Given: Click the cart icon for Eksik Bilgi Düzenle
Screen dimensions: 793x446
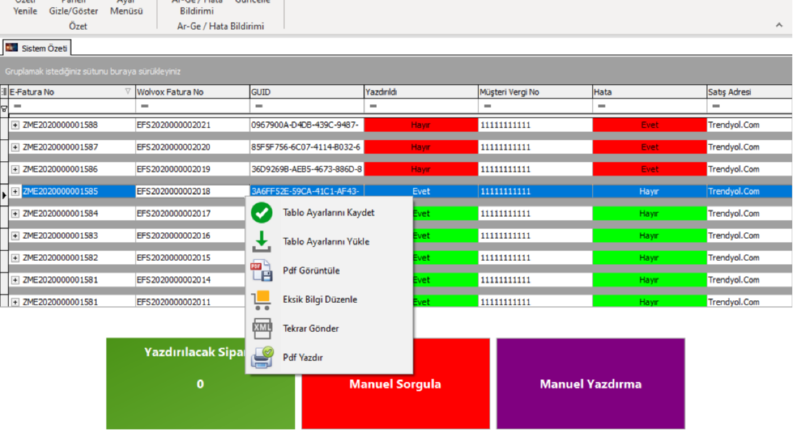Looking at the screenshot, I should pos(261,300).
